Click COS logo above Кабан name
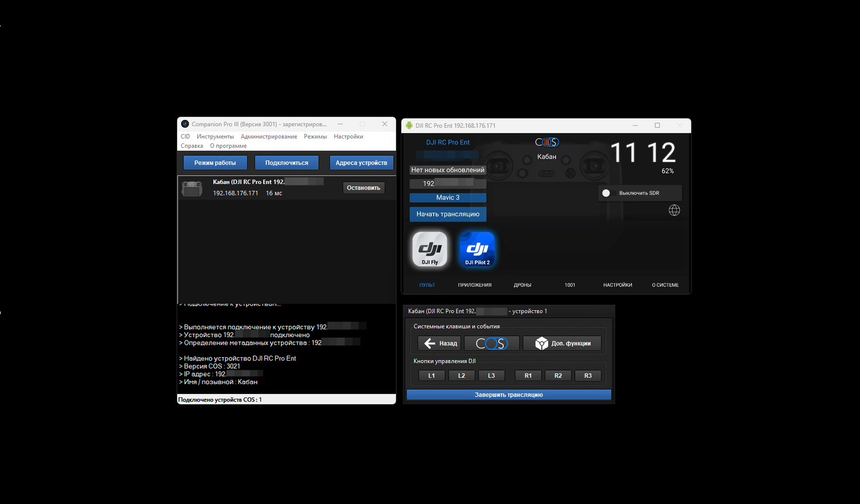 [x=546, y=142]
